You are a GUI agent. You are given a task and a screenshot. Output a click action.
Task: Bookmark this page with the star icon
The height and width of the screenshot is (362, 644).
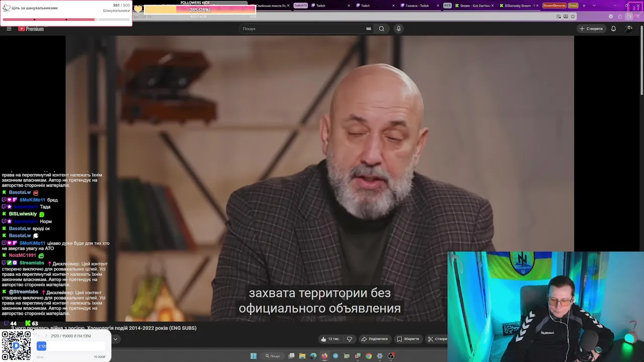573,16
